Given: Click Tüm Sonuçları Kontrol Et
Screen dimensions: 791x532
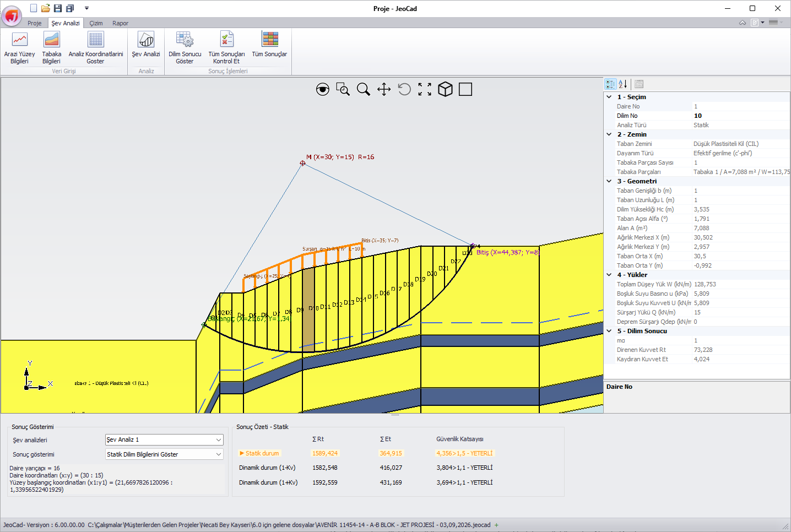Looking at the screenshot, I should point(226,48).
